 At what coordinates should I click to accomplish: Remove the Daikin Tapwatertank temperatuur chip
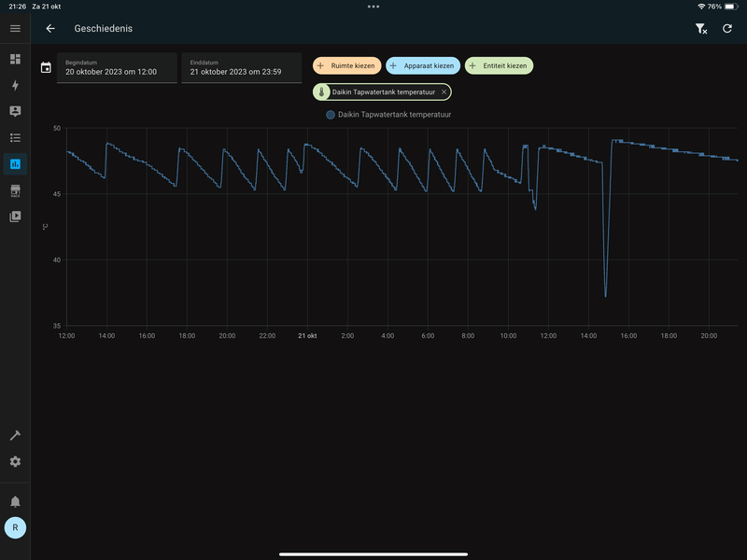tap(444, 91)
